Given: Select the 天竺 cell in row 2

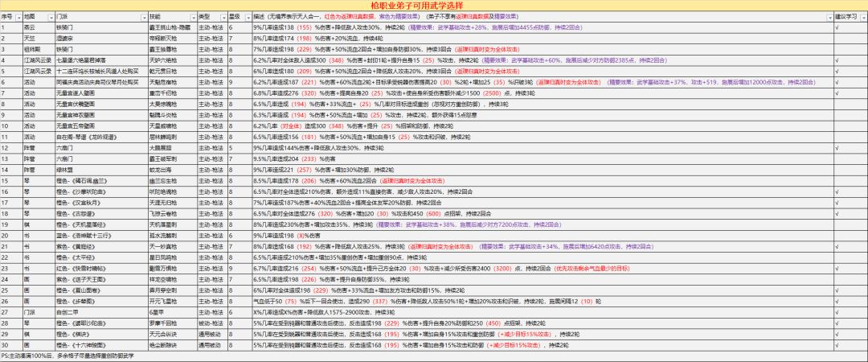Looking at the screenshot, I should [39, 39].
